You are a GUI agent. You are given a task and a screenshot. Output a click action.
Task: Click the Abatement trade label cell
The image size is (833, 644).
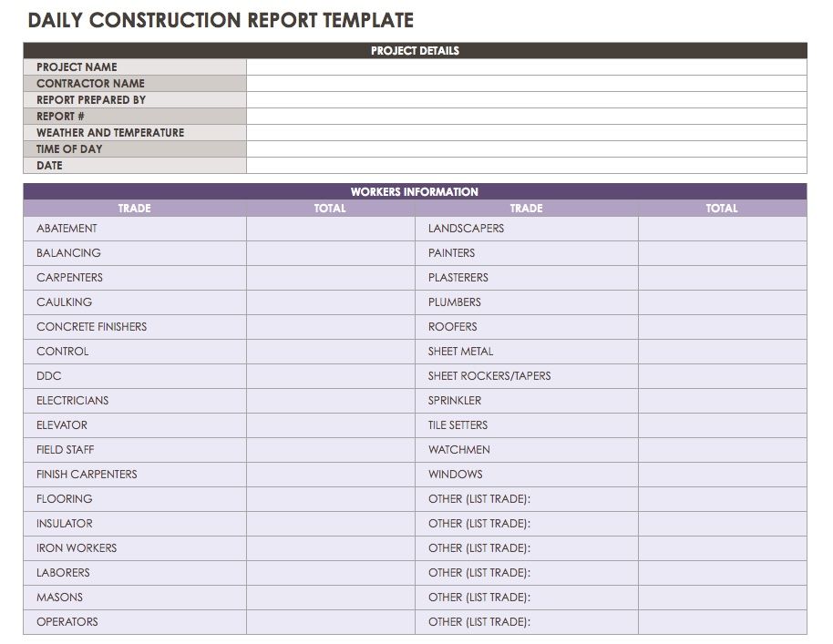click(134, 229)
